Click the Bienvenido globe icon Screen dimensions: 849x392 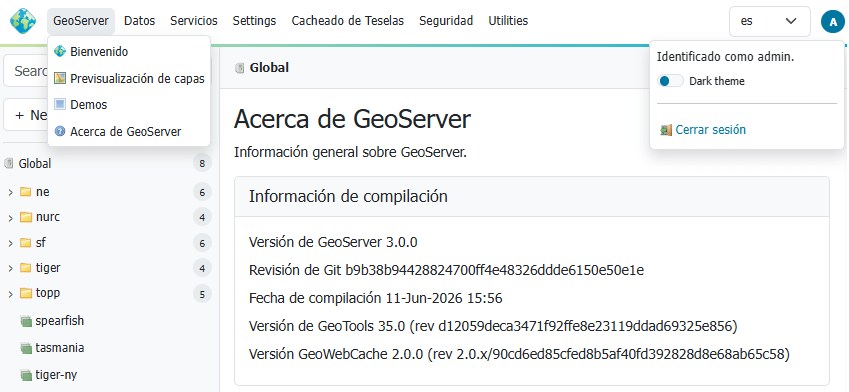click(x=60, y=52)
